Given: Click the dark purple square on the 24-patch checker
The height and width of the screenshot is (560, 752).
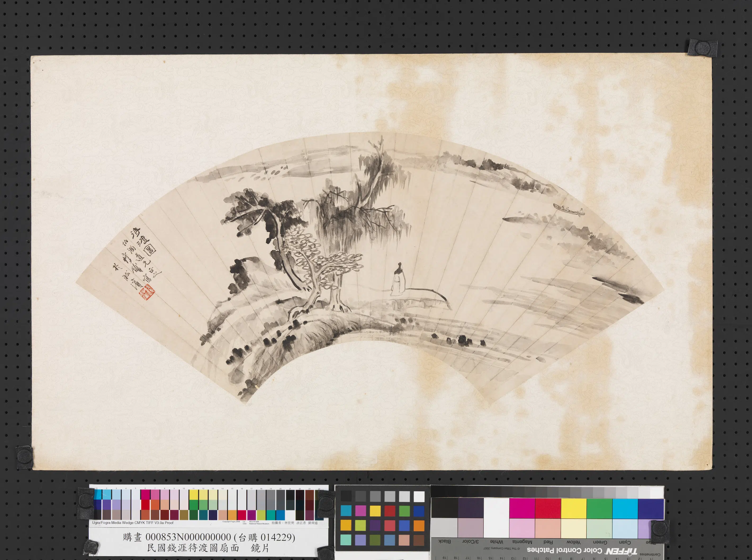Looking at the screenshot, I should (x=375, y=525).
